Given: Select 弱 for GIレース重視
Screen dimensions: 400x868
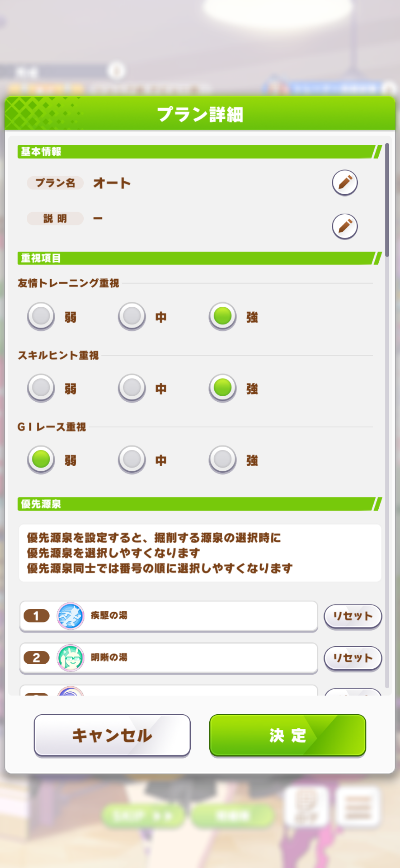Looking at the screenshot, I should pyautogui.click(x=41, y=459).
